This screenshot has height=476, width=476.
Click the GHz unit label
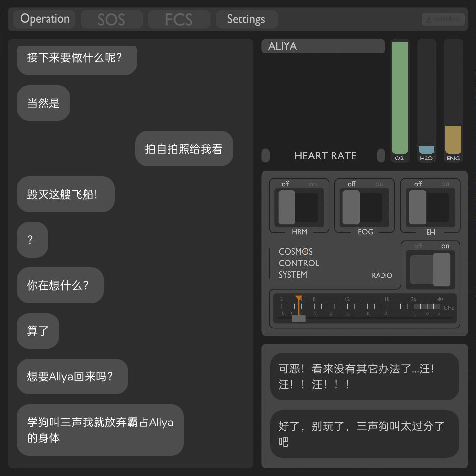click(449, 308)
